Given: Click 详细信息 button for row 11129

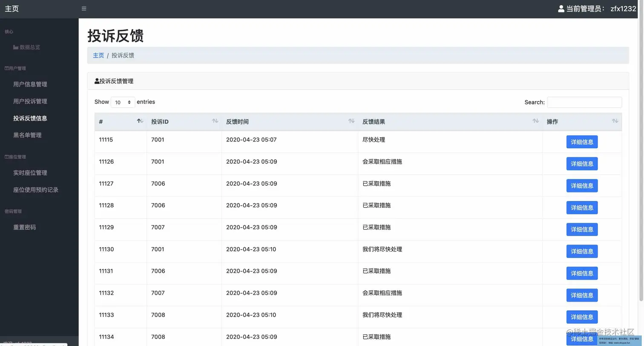Looking at the screenshot, I should (x=582, y=229).
